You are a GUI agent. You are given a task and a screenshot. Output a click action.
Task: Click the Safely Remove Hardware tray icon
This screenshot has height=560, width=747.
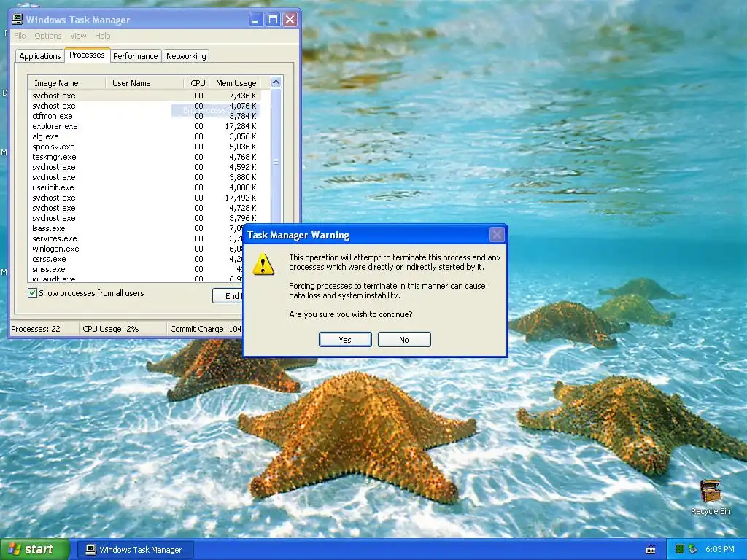[x=693, y=549]
